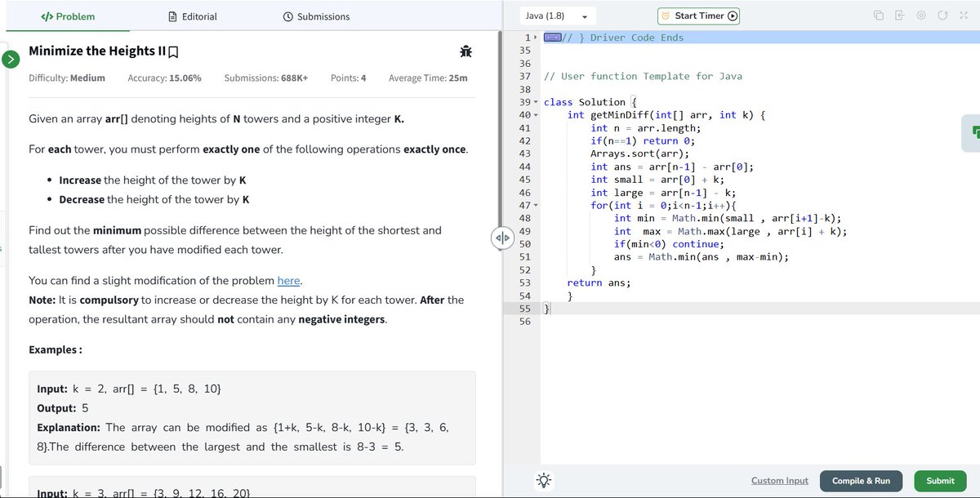980x498 pixels.
Task: Click the exit/import arrow icon in editor toolbar
Action: [x=900, y=16]
